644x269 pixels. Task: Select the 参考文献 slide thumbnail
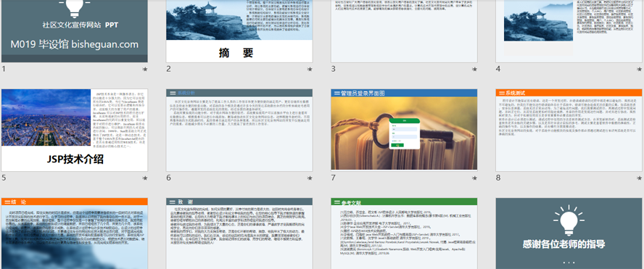404,233
